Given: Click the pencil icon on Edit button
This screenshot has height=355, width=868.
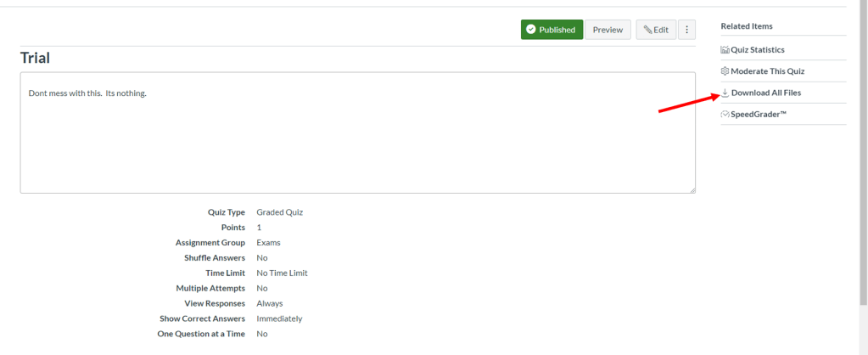Looking at the screenshot, I should point(647,30).
